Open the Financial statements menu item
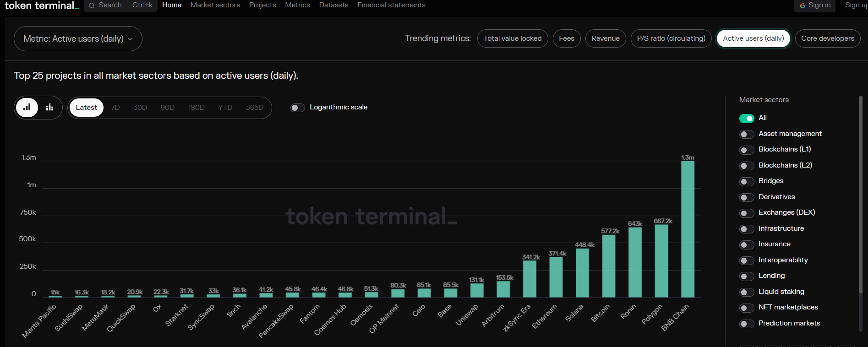Viewport: 868px width, 347px height. pos(391,5)
